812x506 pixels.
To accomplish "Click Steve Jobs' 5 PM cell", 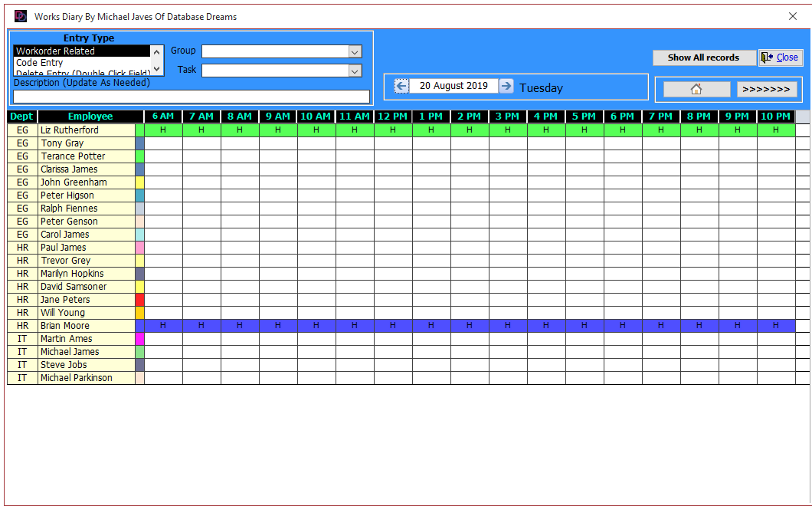I will click(x=584, y=364).
